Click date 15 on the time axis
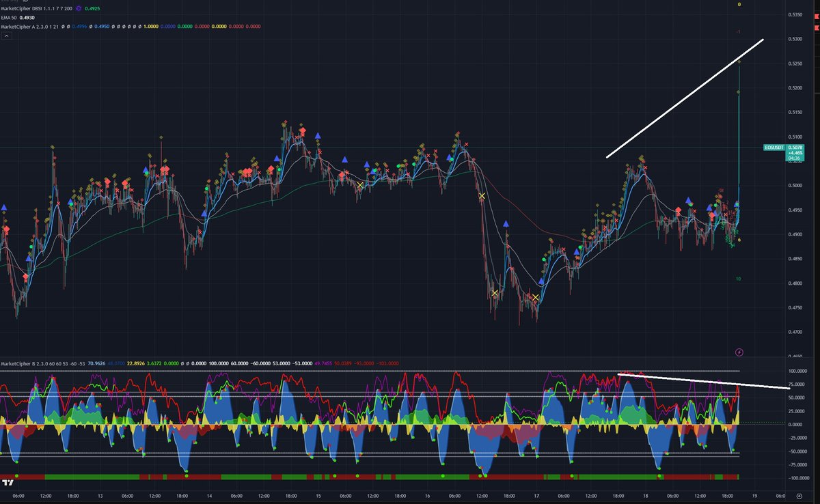Image resolution: width=820 pixels, height=504 pixels. [x=318, y=496]
